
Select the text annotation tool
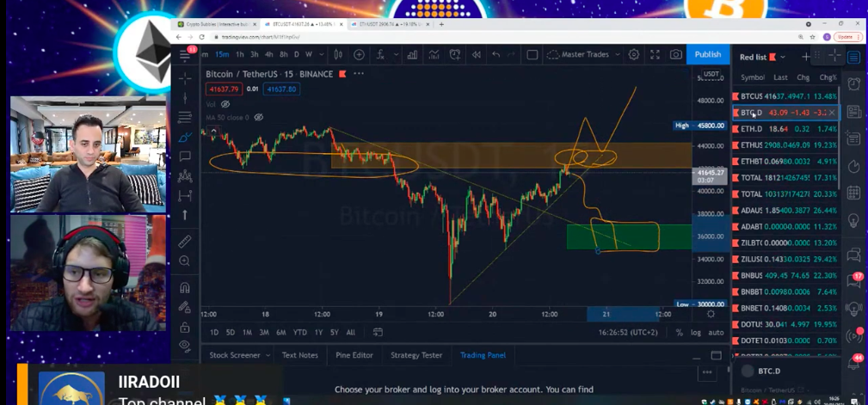(185, 156)
